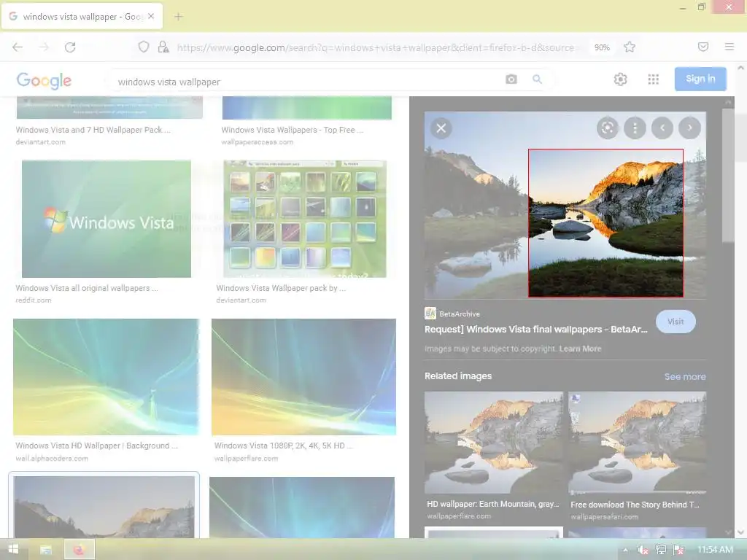Show next image in preview panel
Screen dimensions: 747x560
[x=689, y=128]
